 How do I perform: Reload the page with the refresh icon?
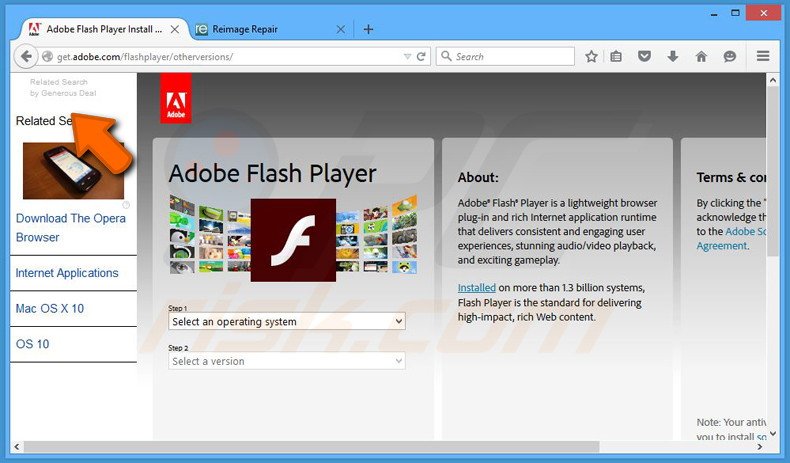pos(422,57)
